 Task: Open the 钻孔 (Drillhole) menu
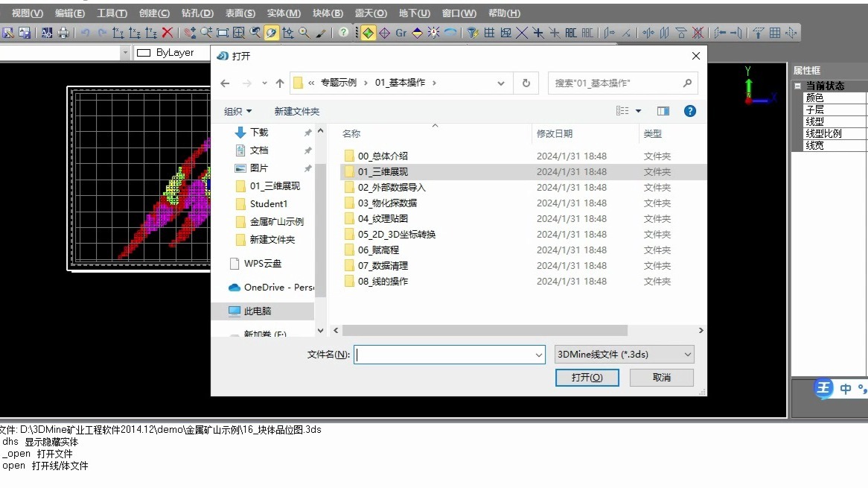click(197, 13)
